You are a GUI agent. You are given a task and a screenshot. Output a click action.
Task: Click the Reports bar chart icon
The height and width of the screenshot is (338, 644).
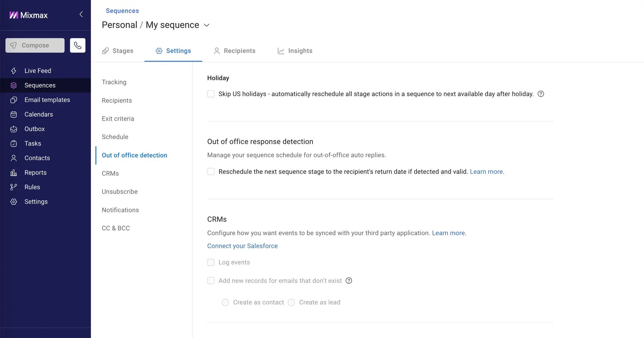coord(14,173)
